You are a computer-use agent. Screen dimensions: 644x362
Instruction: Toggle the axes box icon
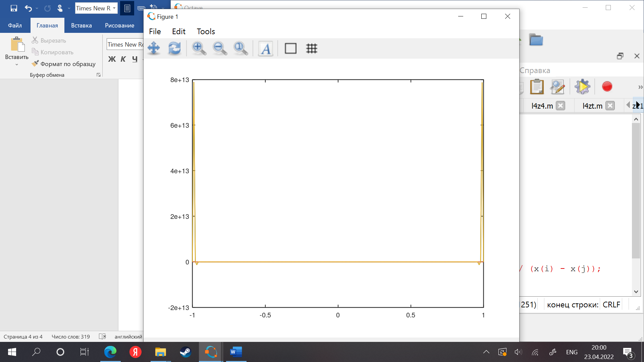pyautogui.click(x=290, y=48)
